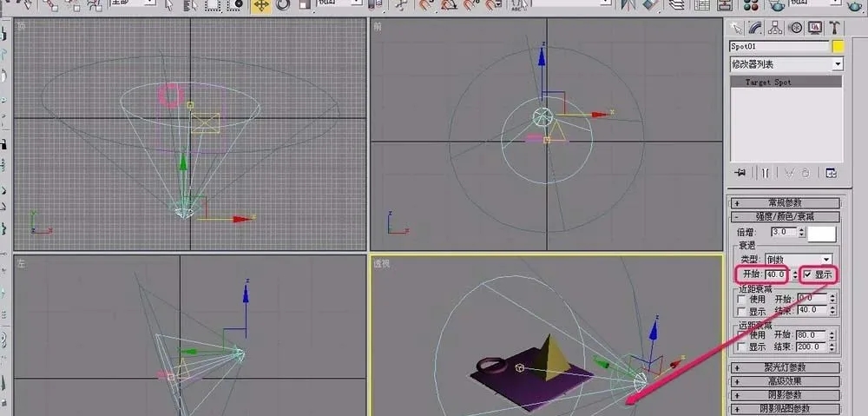Open the render type dropdown near teapots
Image resolution: width=868 pixels, height=416 pixels.
[x=815, y=3]
